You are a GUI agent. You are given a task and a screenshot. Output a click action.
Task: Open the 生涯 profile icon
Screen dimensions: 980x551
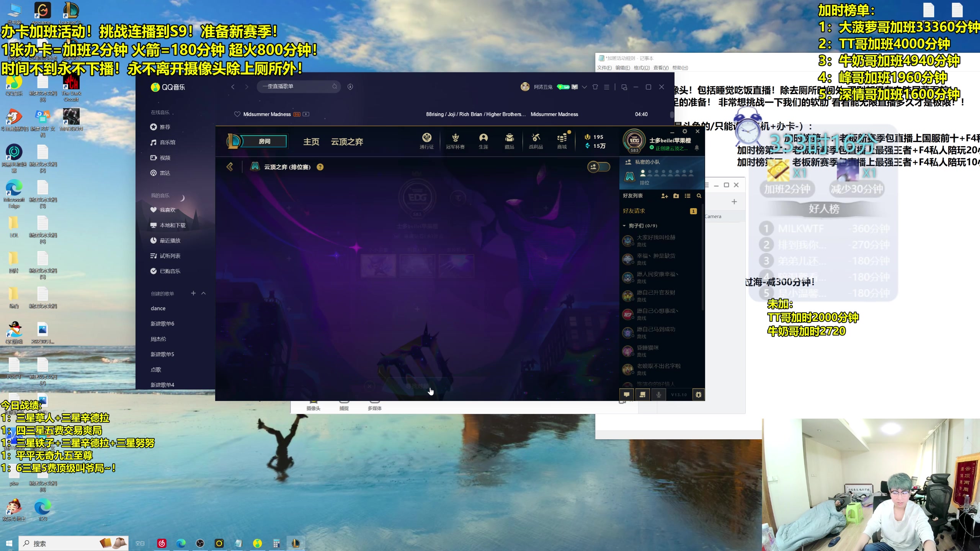point(483,141)
